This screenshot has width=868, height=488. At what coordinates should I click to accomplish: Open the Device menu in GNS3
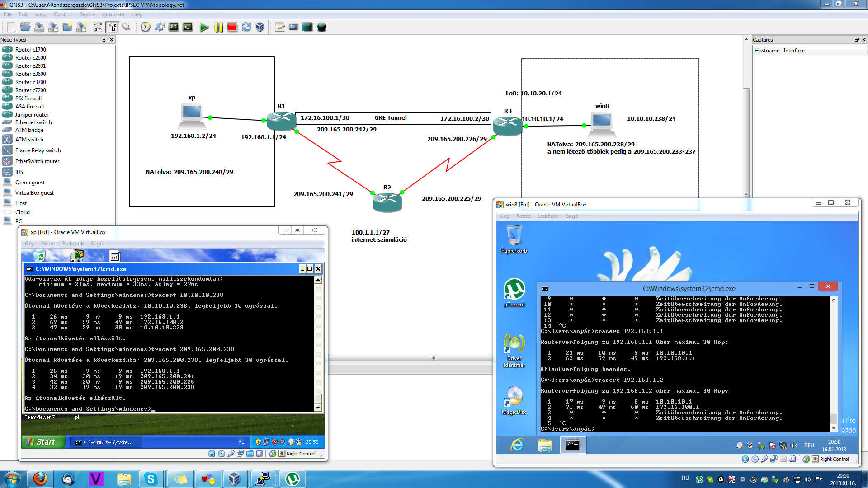click(87, 14)
